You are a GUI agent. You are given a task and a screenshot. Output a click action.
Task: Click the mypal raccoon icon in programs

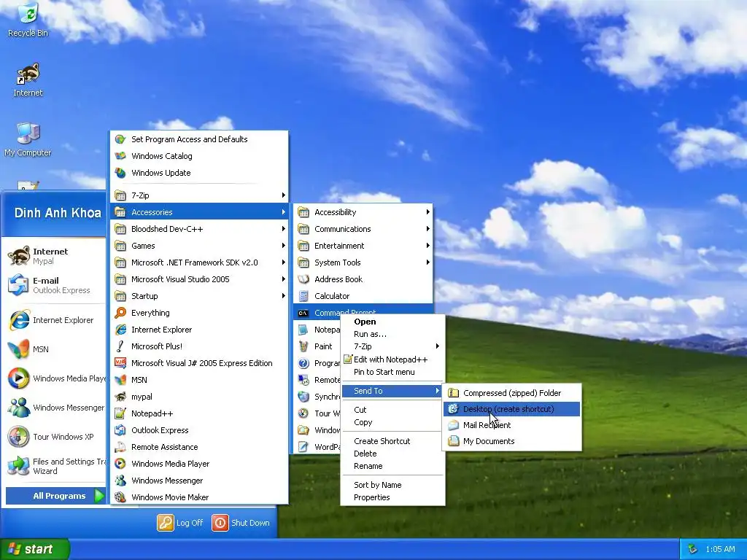pyautogui.click(x=120, y=397)
